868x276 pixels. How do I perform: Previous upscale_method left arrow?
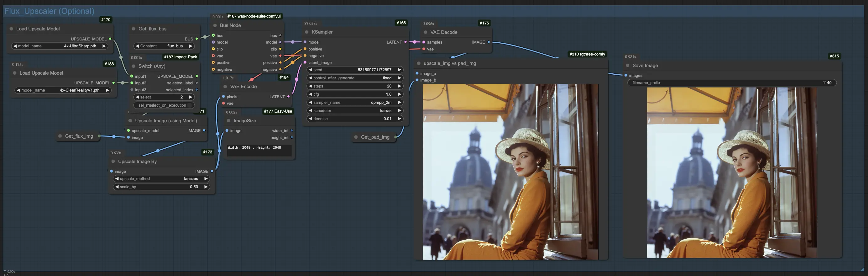pos(117,178)
